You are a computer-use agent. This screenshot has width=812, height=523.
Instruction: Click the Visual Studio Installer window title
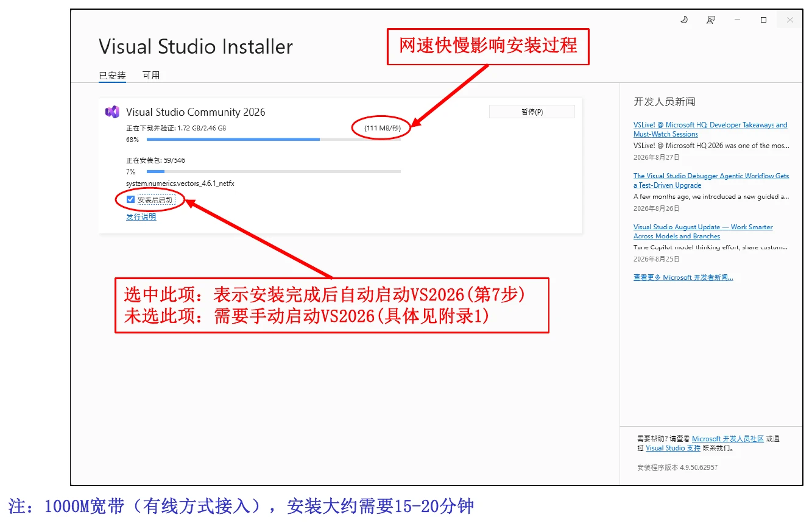click(196, 47)
